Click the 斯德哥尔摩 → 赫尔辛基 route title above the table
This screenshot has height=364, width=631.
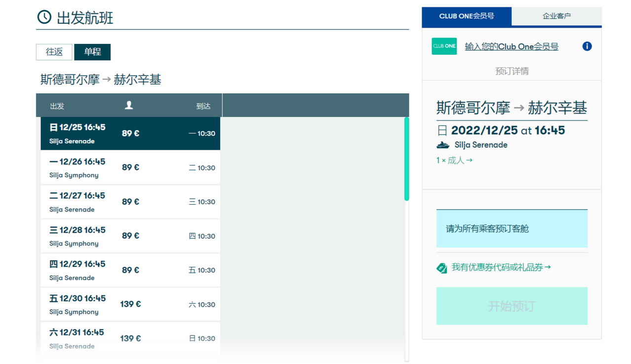pos(101,79)
